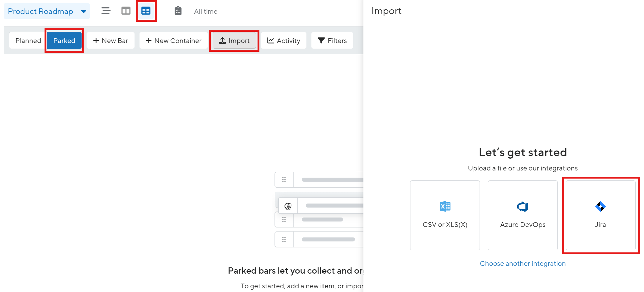Open the clipboard tasks icon
The height and width of the screenshot is (292, 644).
[x=178, y=11]
